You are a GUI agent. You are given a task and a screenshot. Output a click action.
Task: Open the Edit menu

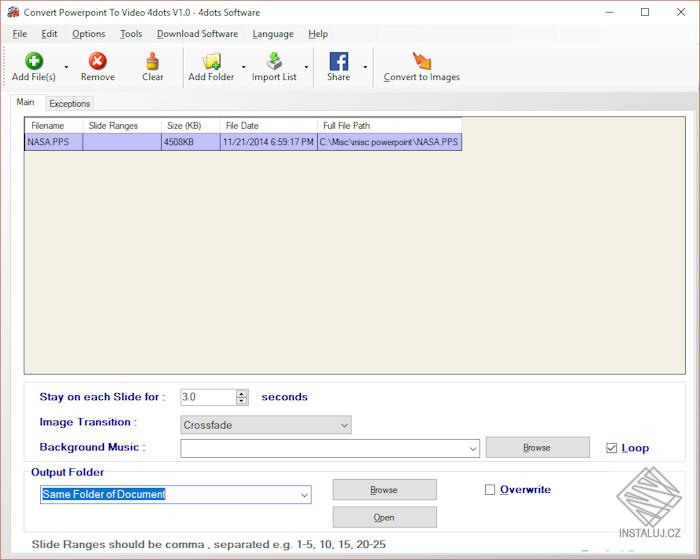[49, 34]
